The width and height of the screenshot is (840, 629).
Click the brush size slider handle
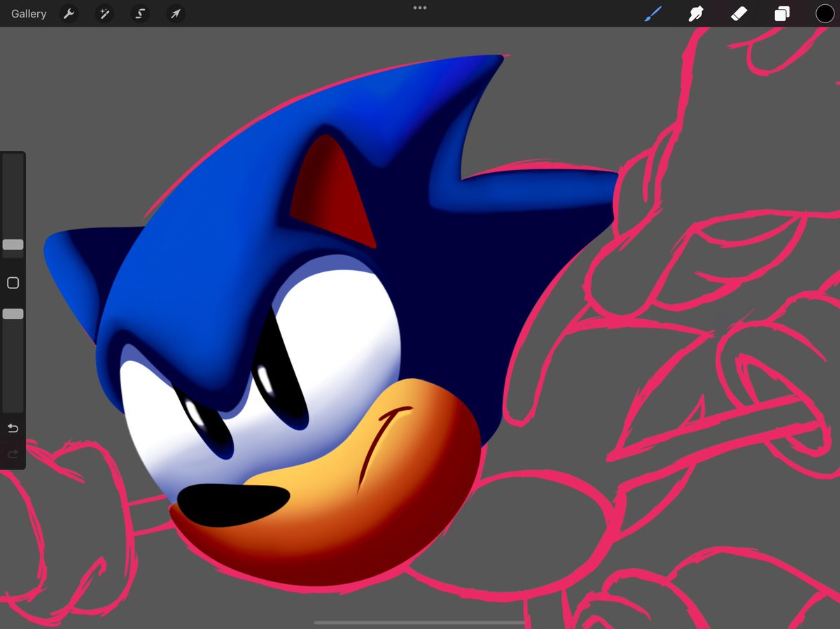(x=13, y=245)
